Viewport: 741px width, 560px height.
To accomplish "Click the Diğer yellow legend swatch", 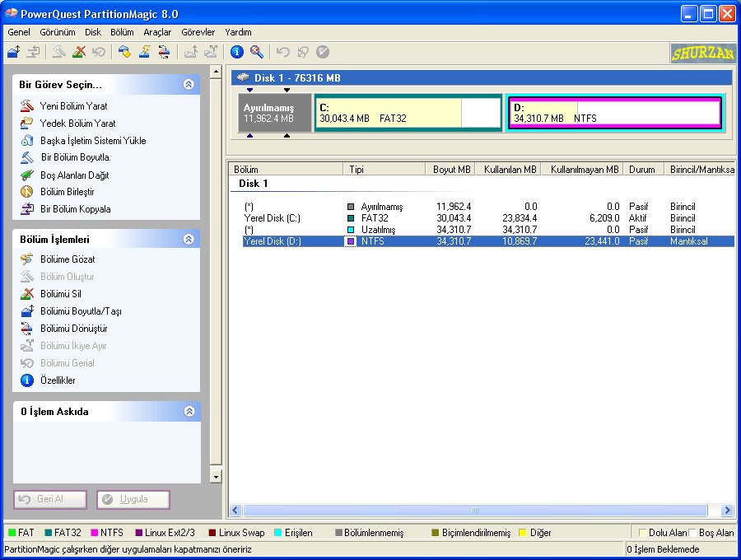I will (x=523, y=533).
